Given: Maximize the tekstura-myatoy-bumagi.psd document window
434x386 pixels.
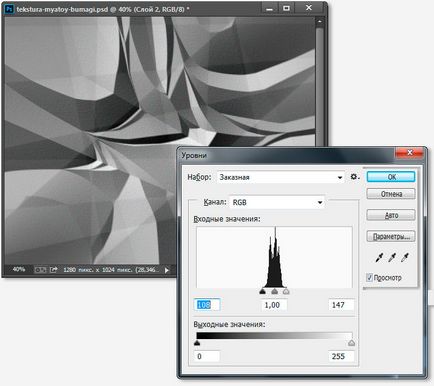Looking at the screenshot, I should point(286,8).
